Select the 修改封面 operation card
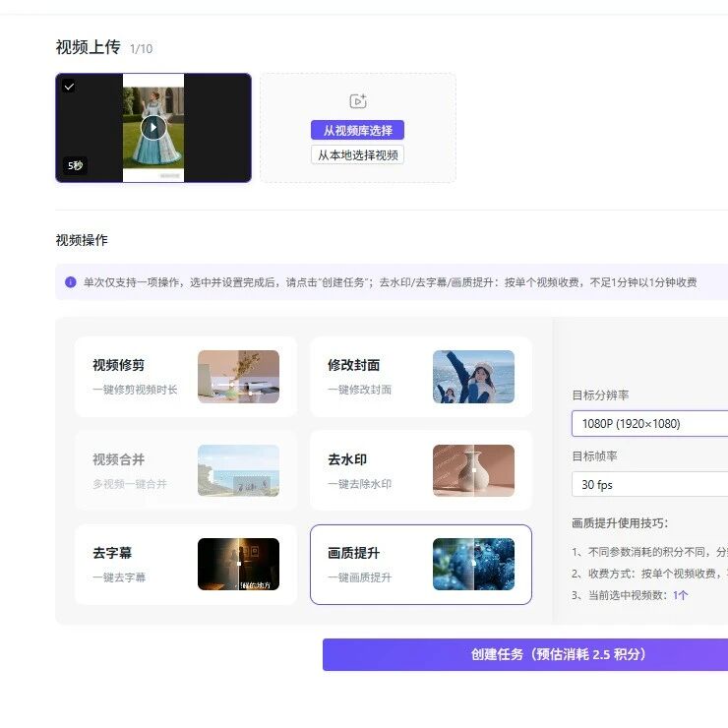Image resolution: width=728 pixels, height=728 pixels. (421, 377)
